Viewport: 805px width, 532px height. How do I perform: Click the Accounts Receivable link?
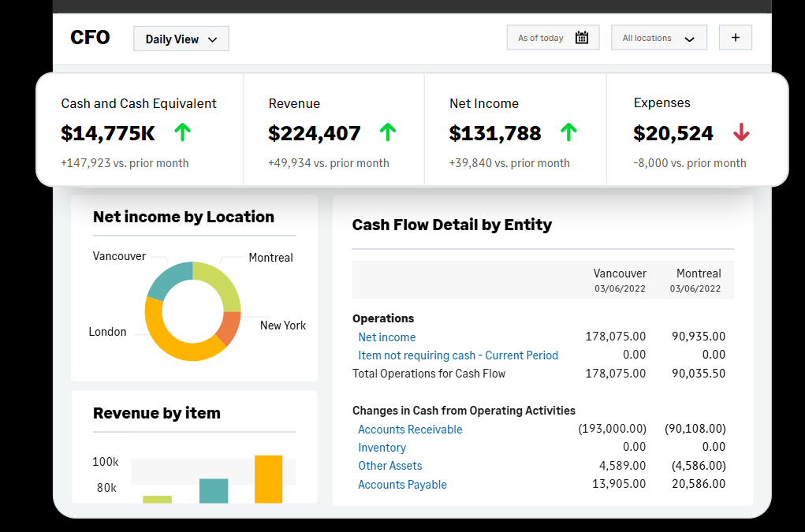(x=410, y=430)
